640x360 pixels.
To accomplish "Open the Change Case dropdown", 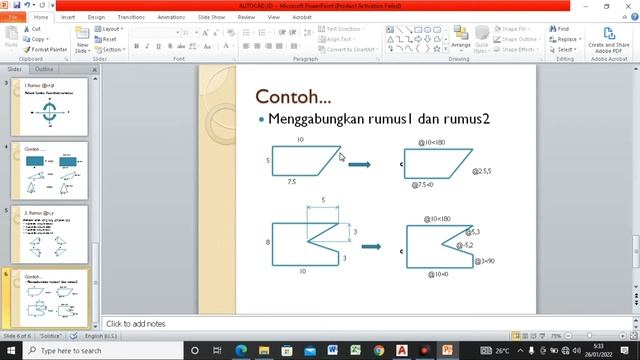I will [x=208, y=46].
